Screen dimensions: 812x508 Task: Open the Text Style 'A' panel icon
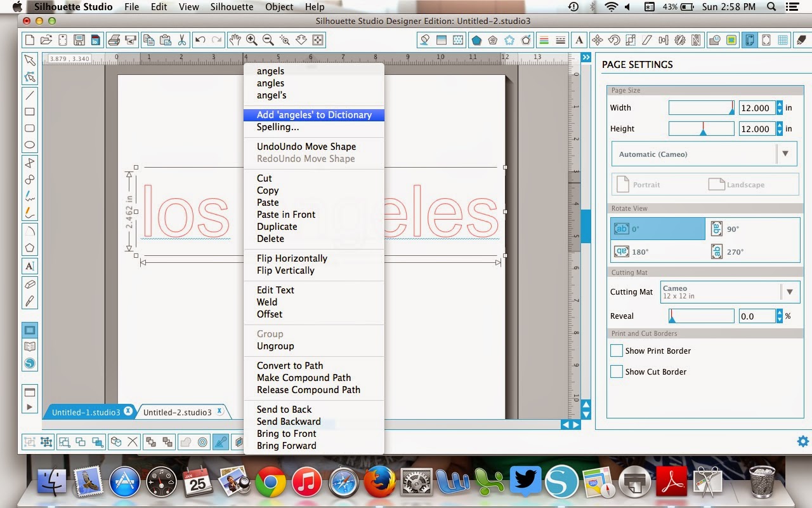coord(579,40)
